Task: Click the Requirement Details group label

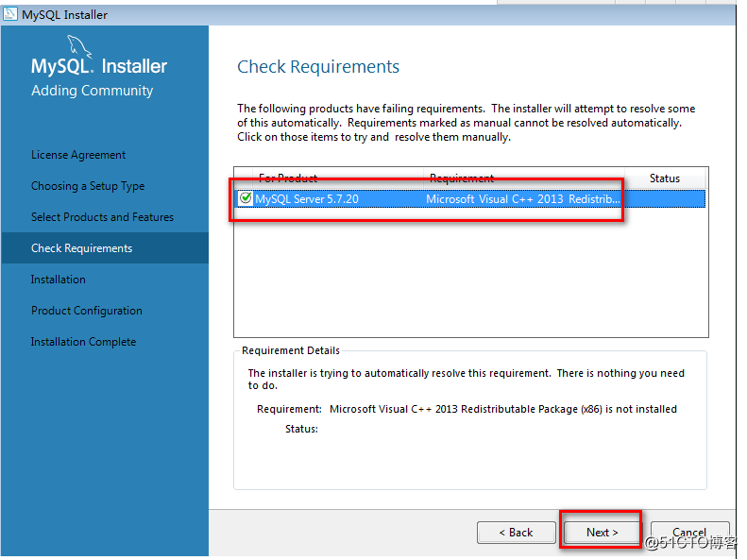Action: pos(291,350)
